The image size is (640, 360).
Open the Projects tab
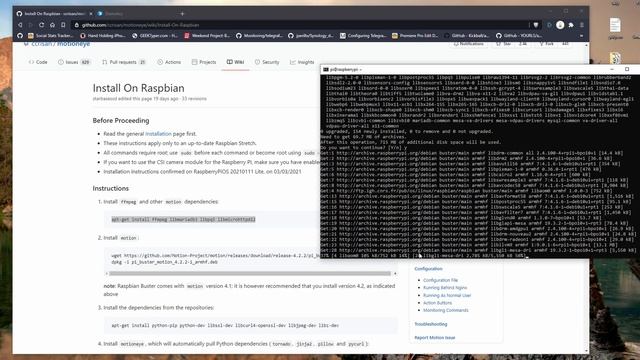[204, 62]
